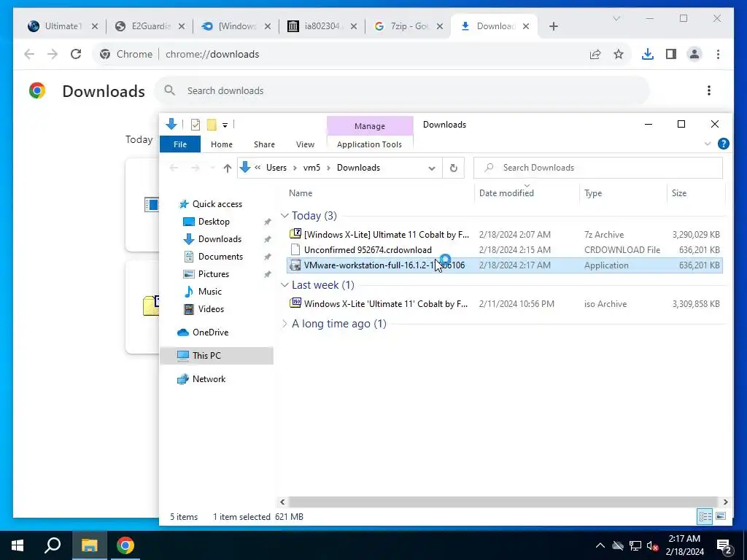
Task: Click Explorer New Folder quick access icon
Action: (x=212, y=125)
